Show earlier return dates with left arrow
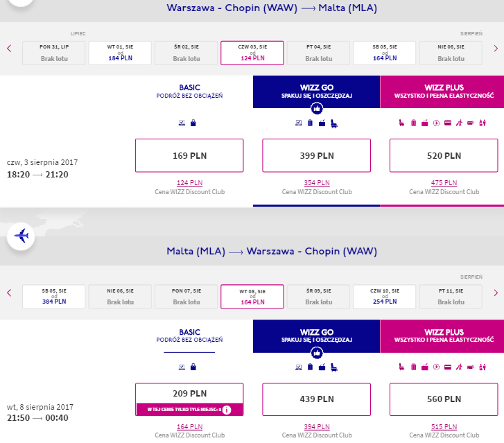The image size is (504, 443). [9, 293]
